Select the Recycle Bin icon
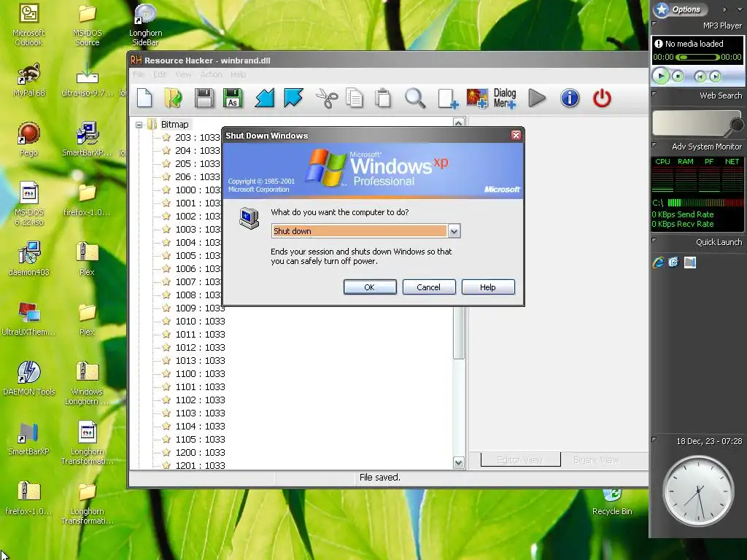This screenshot has height=560, width=747. 612,502
